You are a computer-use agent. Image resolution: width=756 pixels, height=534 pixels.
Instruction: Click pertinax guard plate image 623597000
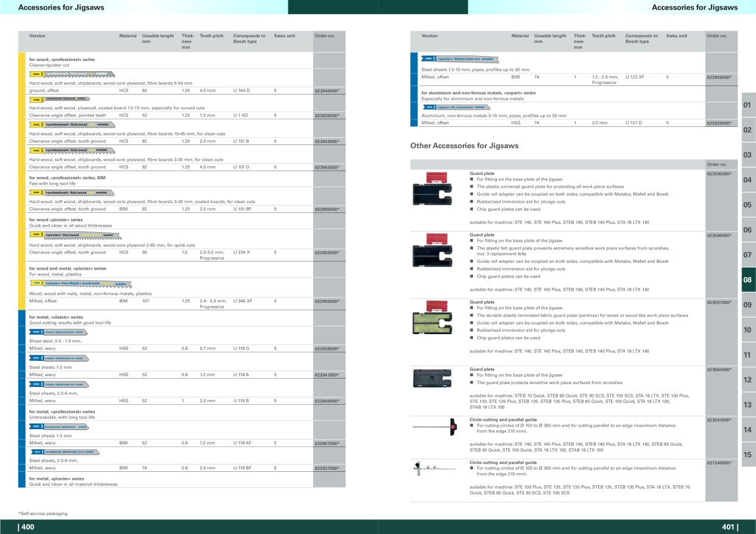coord(432,318)
